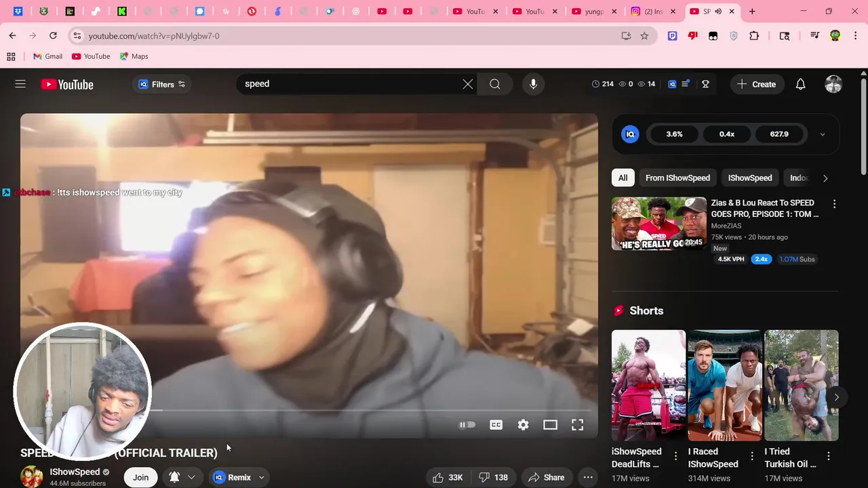
Task: Reload the page
Action: (53, 35)
